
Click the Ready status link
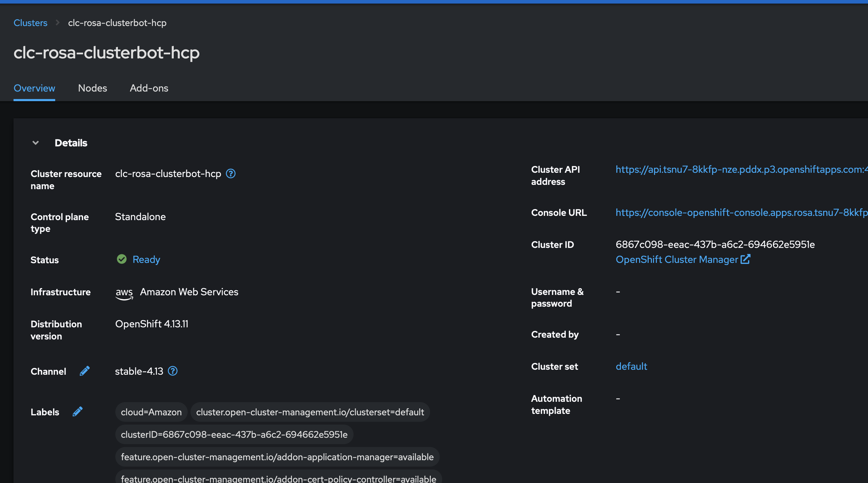point(146,260)
